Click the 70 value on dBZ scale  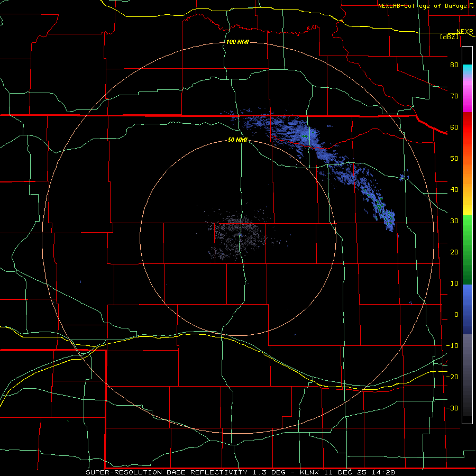[x=454, y=96]
